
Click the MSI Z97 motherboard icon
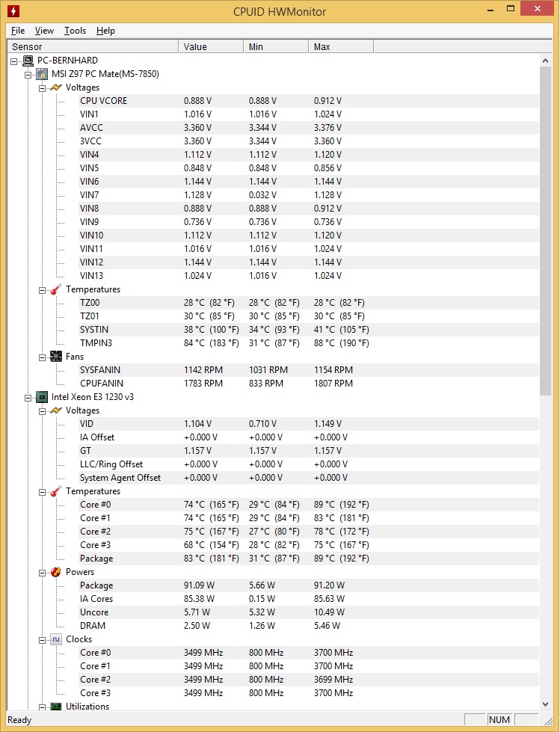pyautogui.click(x=42, y=74)
